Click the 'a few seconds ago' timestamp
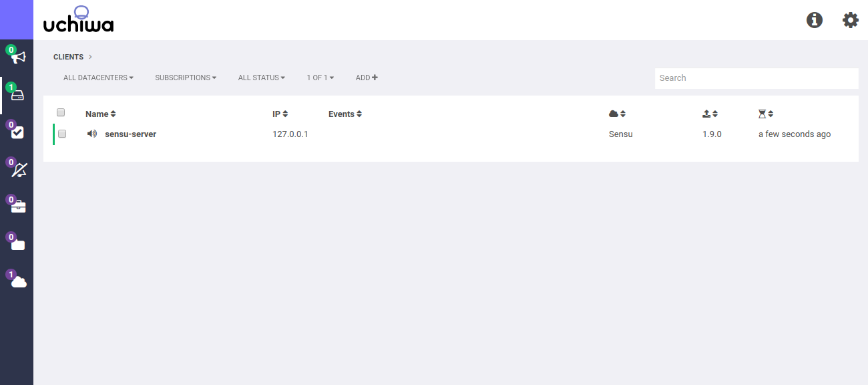The width and height of the screenshot is (868, 385). 795,134
